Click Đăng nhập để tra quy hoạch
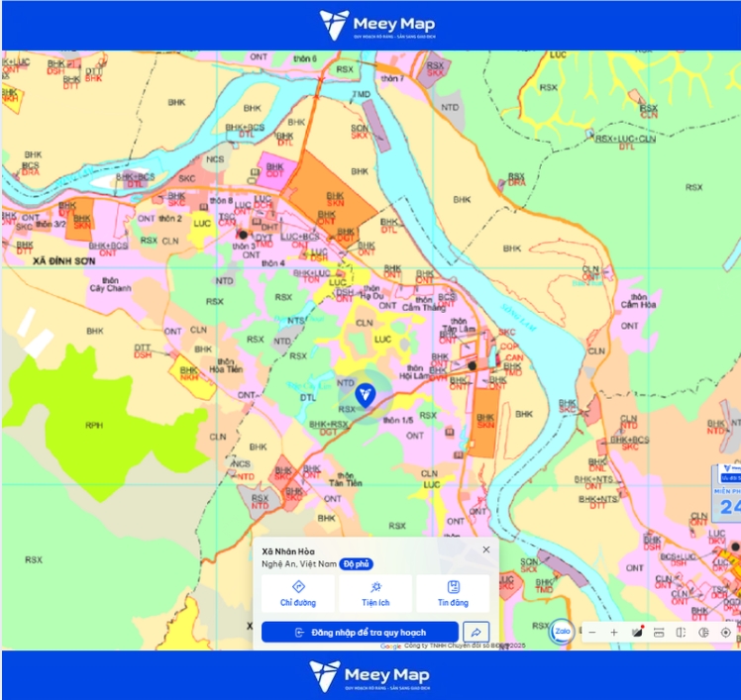This screenshot has height=700, width=741. tap(361, 633)
